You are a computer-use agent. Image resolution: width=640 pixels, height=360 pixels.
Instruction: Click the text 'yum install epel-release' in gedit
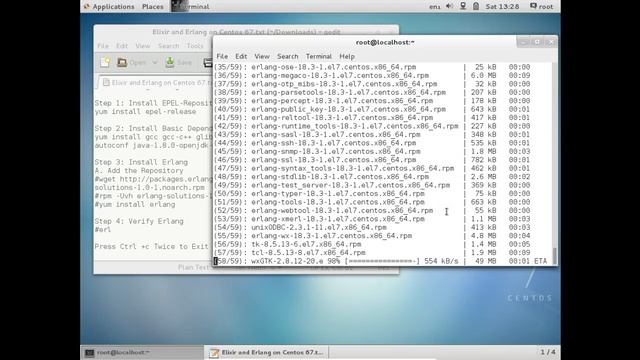coord(145,111)
